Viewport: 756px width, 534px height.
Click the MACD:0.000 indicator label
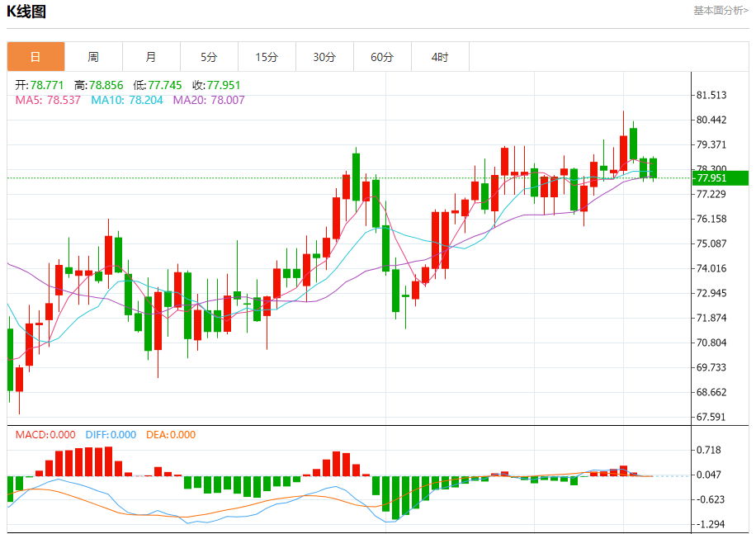click(45, 435)
